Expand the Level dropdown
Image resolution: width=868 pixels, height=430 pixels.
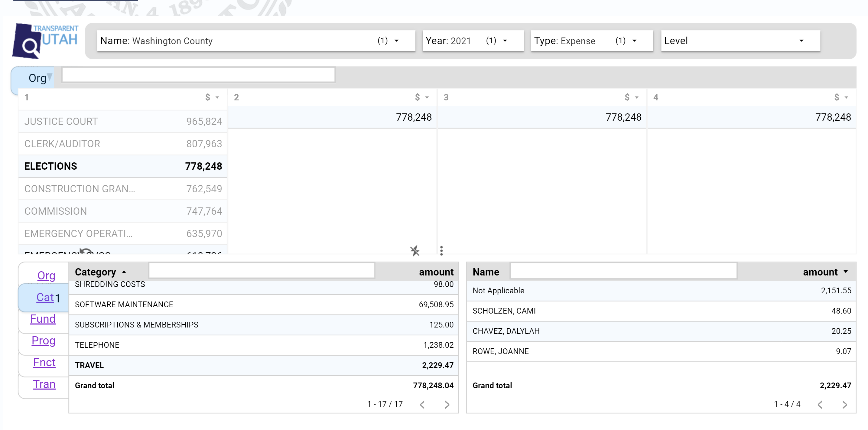pos(740,41)
